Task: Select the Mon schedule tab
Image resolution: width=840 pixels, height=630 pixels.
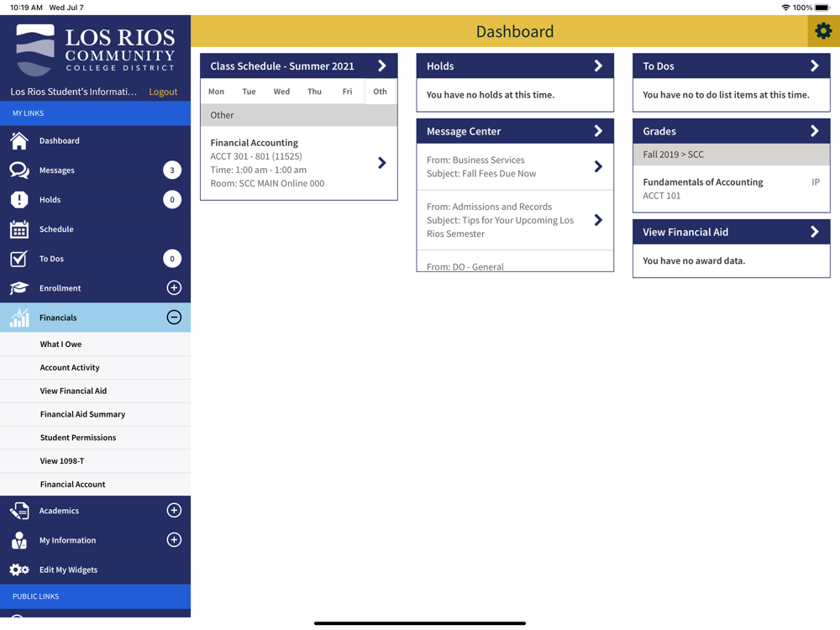Action: (x=217, y=91)
